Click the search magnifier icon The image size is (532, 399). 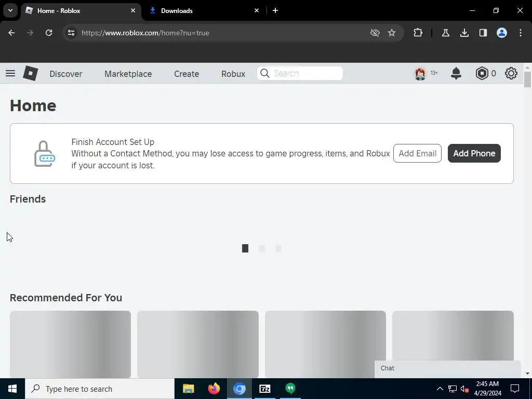(264, 73)
